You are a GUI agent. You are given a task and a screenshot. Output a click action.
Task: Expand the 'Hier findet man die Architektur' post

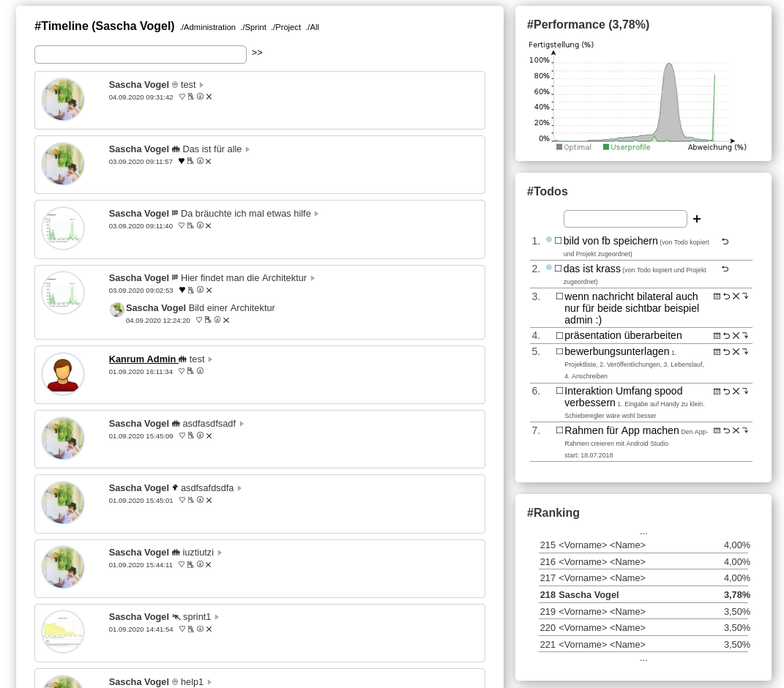(x=313, y=278)
